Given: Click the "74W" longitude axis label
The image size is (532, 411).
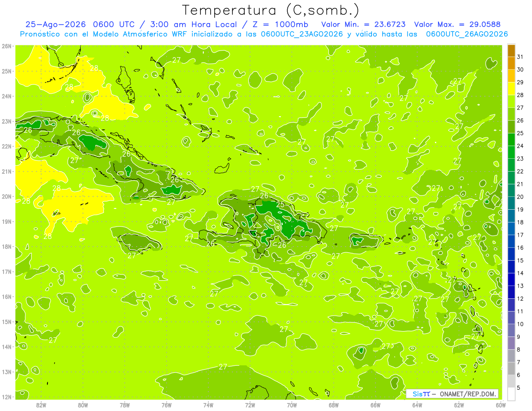Looking at the screenshot, I should coord(208,405).
